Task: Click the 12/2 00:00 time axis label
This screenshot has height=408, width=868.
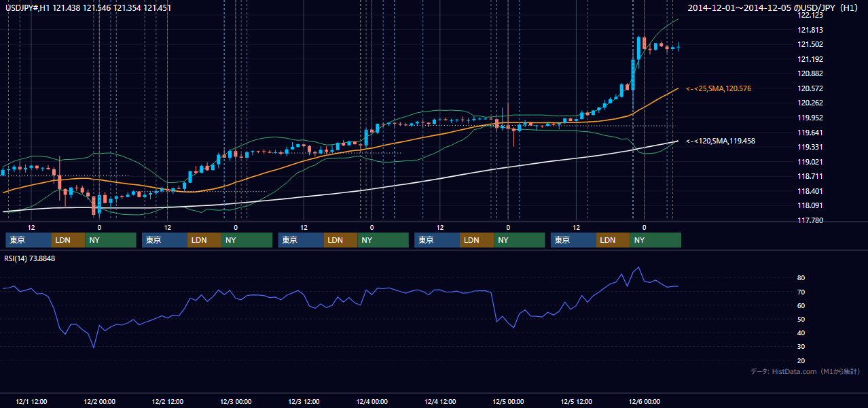Action: tap(99, 402)
